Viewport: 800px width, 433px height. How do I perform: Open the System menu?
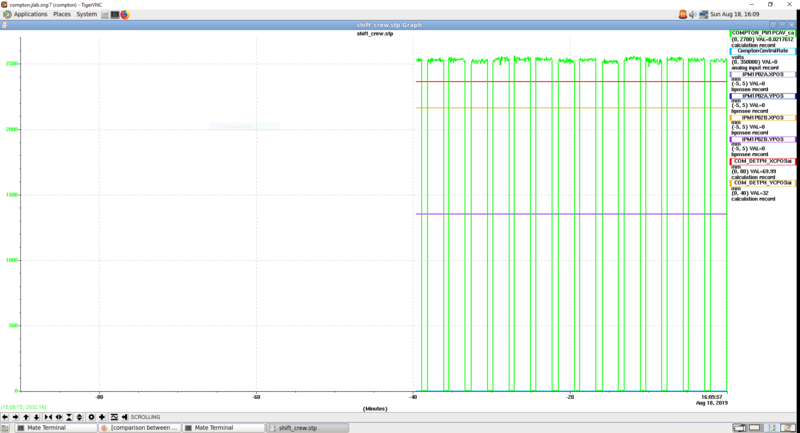point(86,14)
